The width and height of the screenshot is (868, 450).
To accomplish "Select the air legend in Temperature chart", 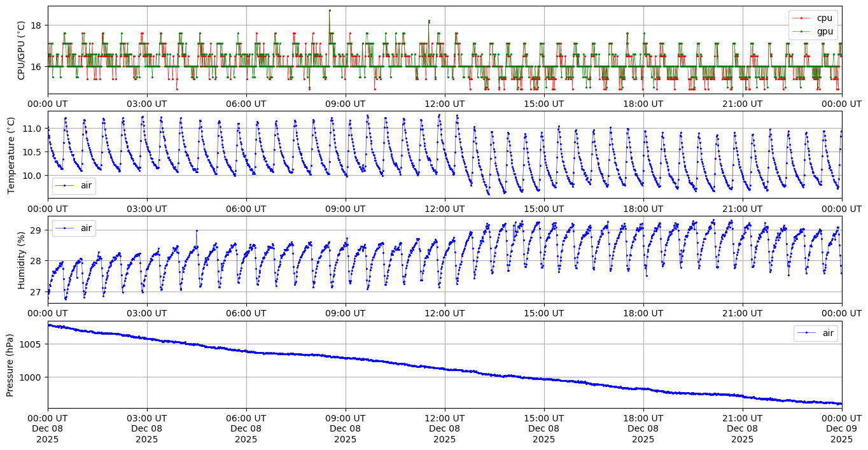I will (85, 185).
